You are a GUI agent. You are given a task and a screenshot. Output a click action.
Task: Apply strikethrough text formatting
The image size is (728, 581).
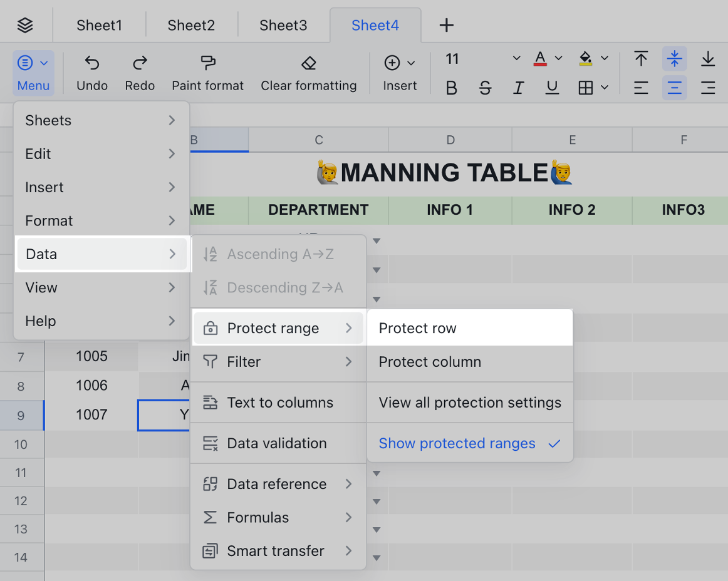(x=485, y=88)
